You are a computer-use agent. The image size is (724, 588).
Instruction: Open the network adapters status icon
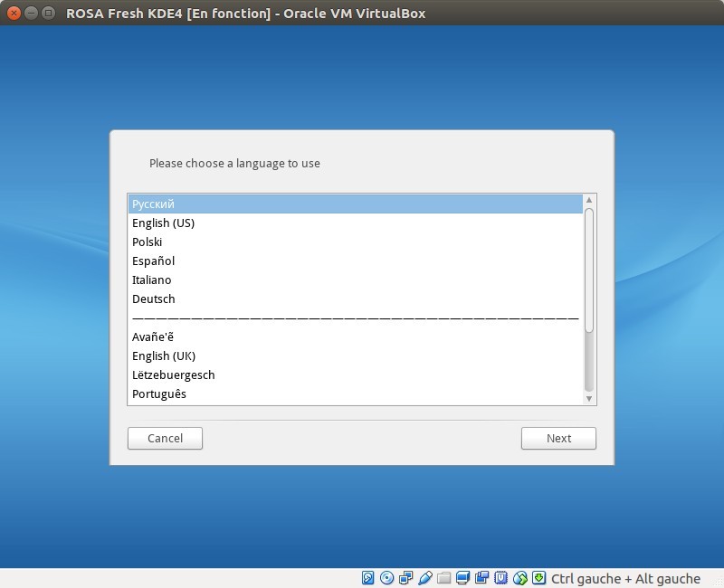point(405,578)
